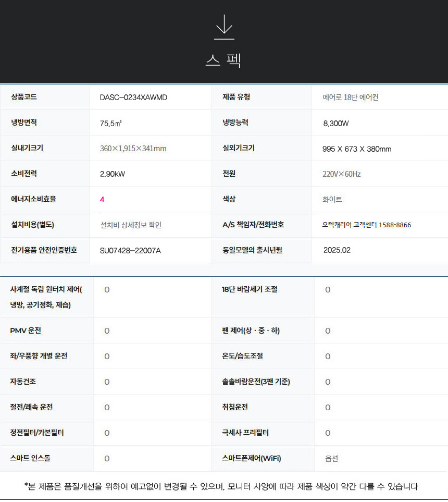Click the energy efficiency rating 4
448x502 pixels.
102,200
